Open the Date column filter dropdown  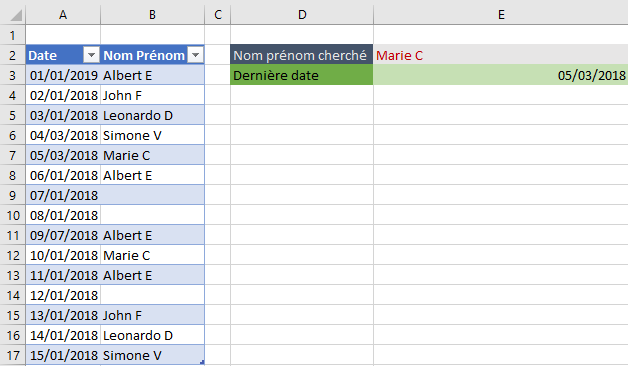coord(91,55)
